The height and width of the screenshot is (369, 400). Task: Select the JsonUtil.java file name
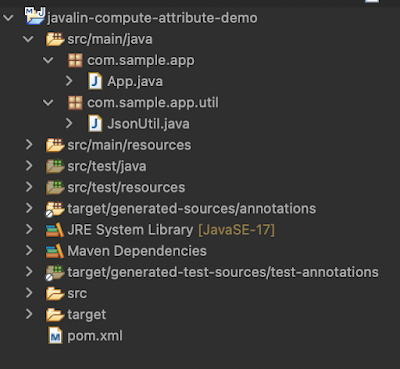148,124
